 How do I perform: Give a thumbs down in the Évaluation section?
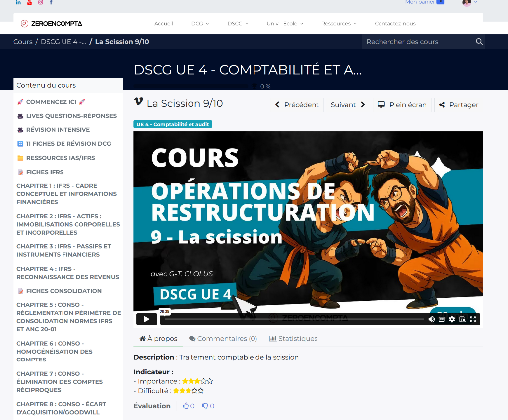[206, 406]
